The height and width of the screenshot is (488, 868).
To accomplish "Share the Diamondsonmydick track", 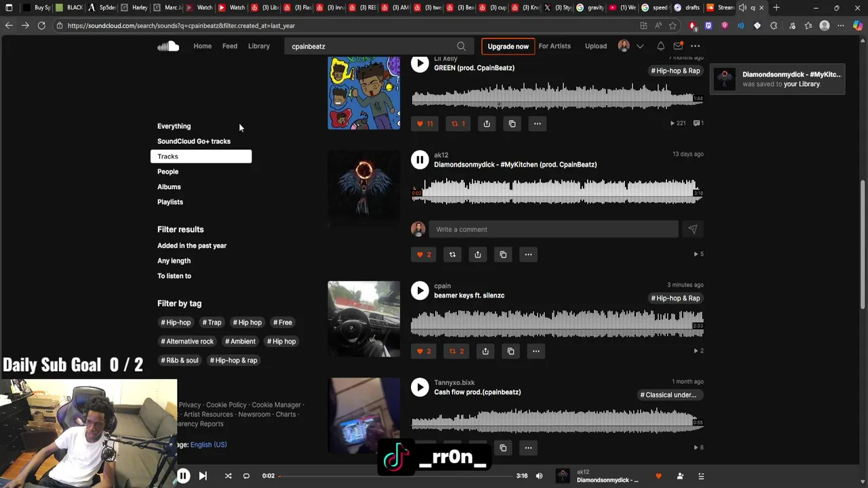I will coord(477,254).
